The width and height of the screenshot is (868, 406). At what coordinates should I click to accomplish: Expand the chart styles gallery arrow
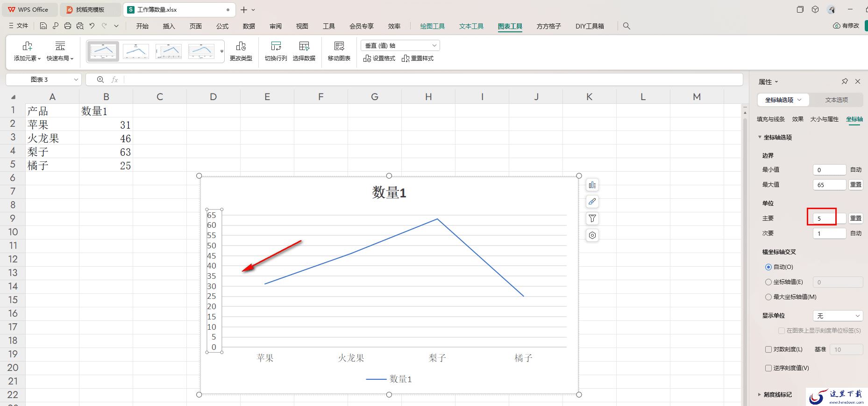pos(222,51)
